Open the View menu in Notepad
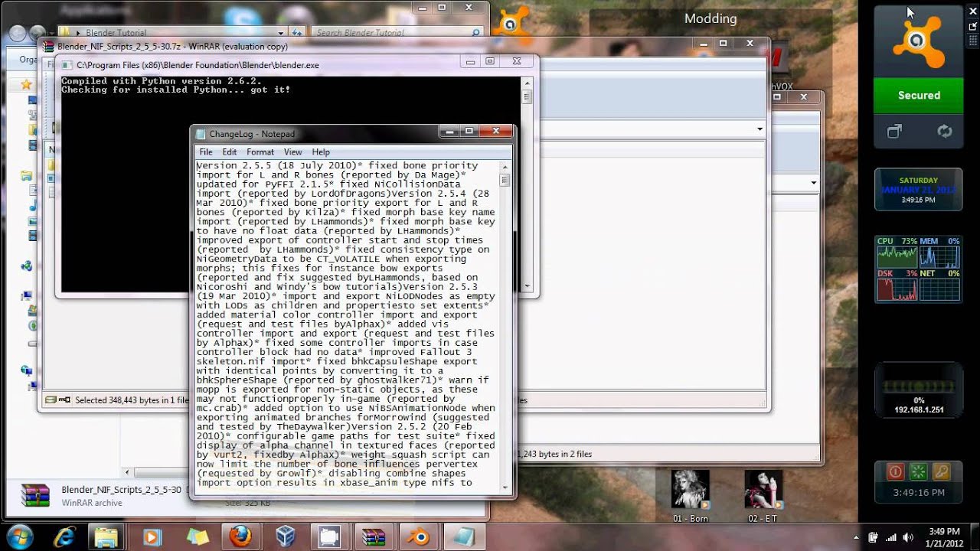 (x=293, y=152)
